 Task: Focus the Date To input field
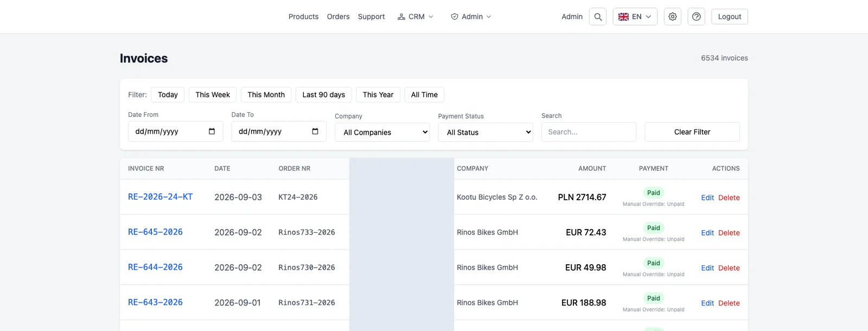click(x=279, y=131)
